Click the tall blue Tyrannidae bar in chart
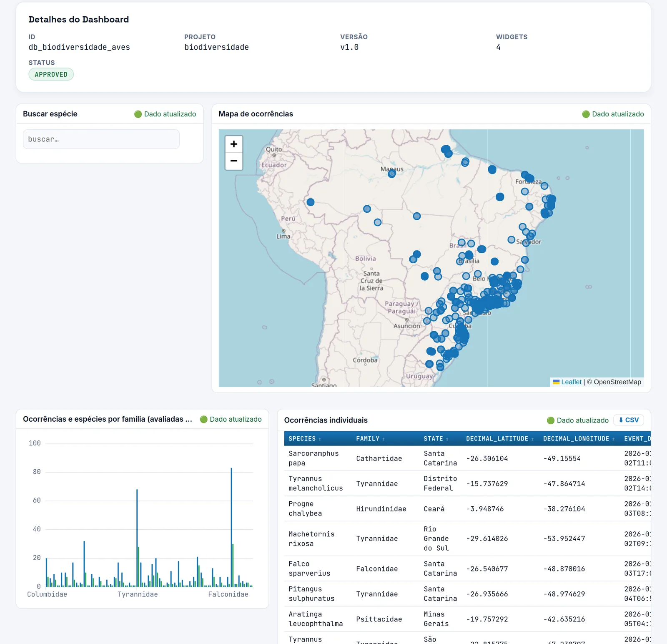Viewport: 667px width, 644px height. click(137, 538)
